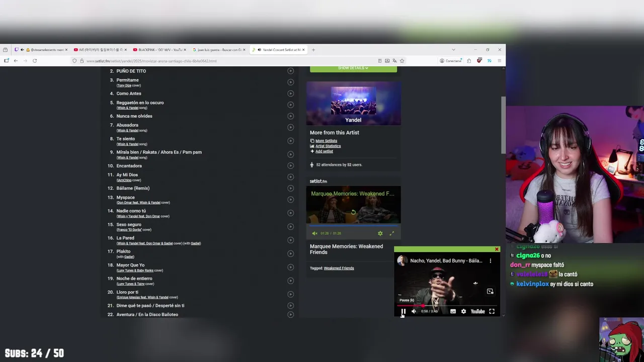Image resolution: width=644 pixels, height=362 pixels.
Task: Play Como Antes song preview icon
Action: pos(290,94)
